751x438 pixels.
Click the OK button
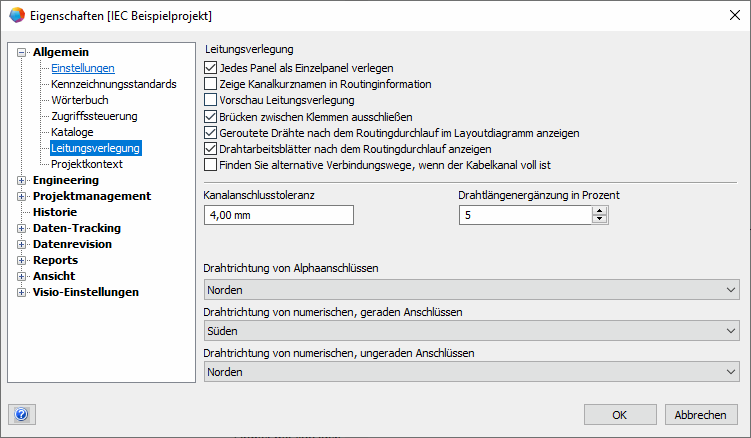619,415
